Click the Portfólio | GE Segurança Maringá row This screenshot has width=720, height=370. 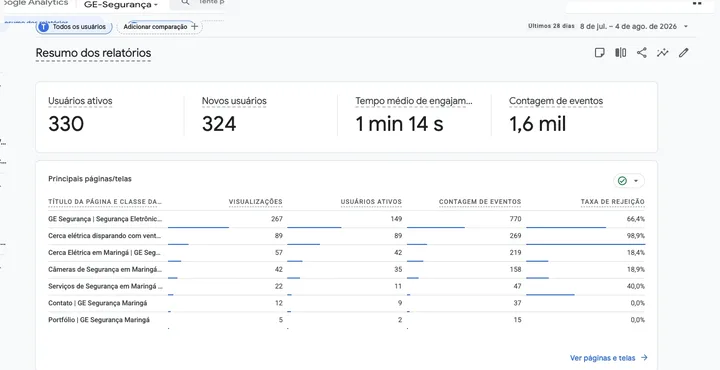click(x=346, y=320)
